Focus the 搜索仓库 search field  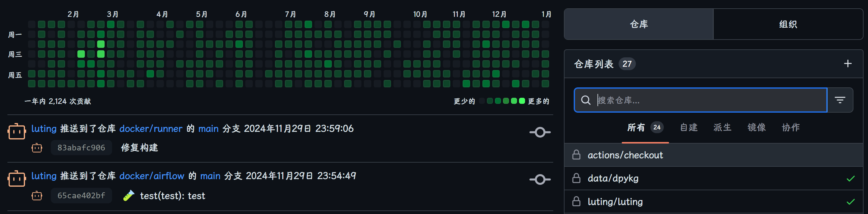[x=707, y=100]
